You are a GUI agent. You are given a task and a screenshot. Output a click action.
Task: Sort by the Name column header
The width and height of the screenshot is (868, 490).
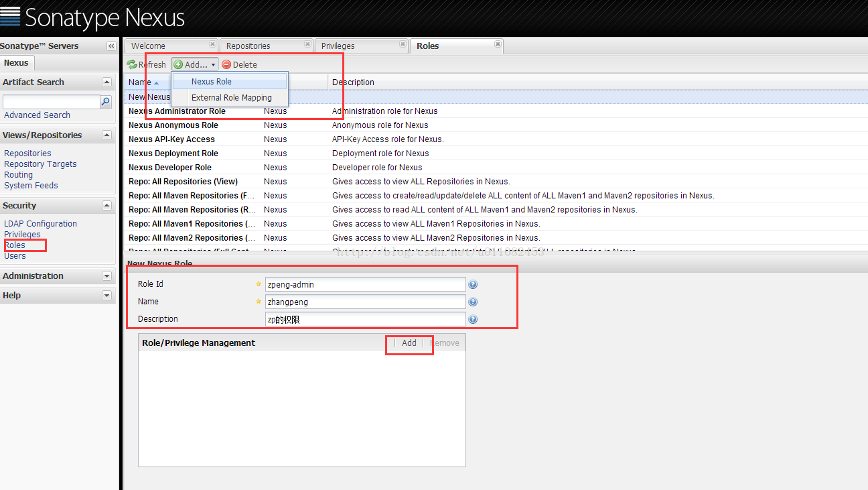(x=139, y=82)
